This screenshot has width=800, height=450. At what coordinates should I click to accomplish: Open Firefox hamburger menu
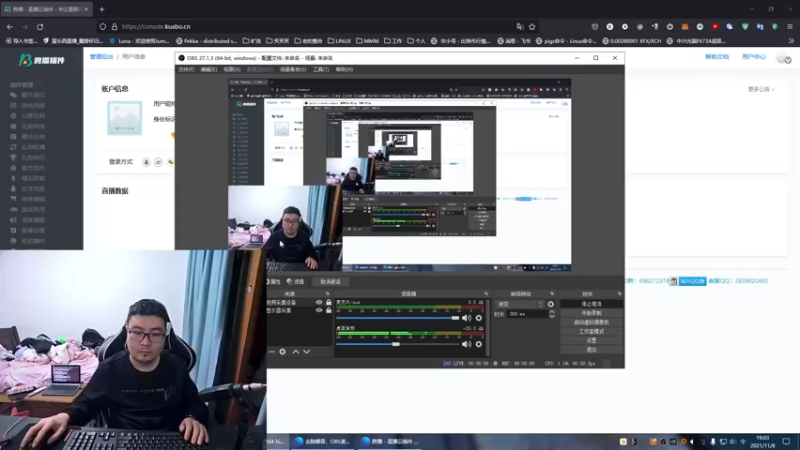[x=790, y=27]
